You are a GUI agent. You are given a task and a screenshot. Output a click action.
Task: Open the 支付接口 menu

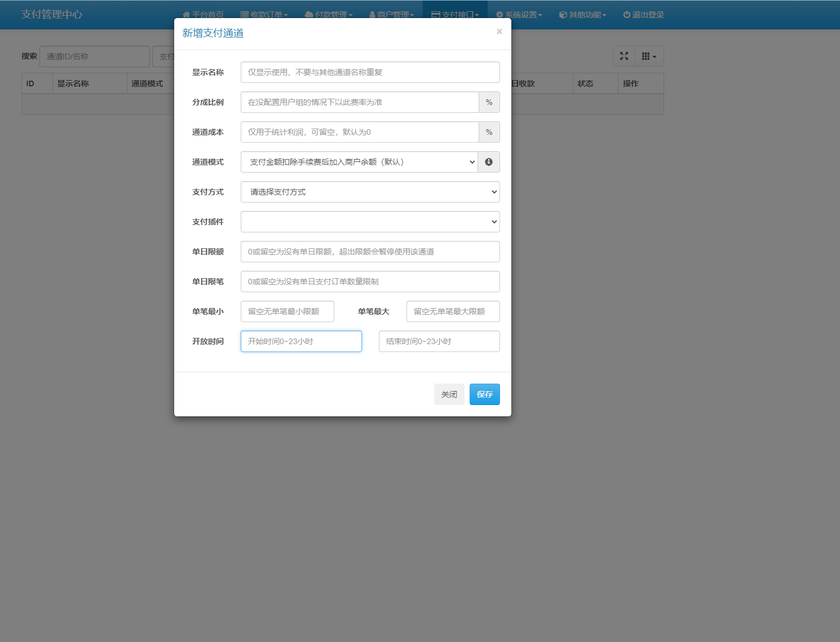[455, 15]
